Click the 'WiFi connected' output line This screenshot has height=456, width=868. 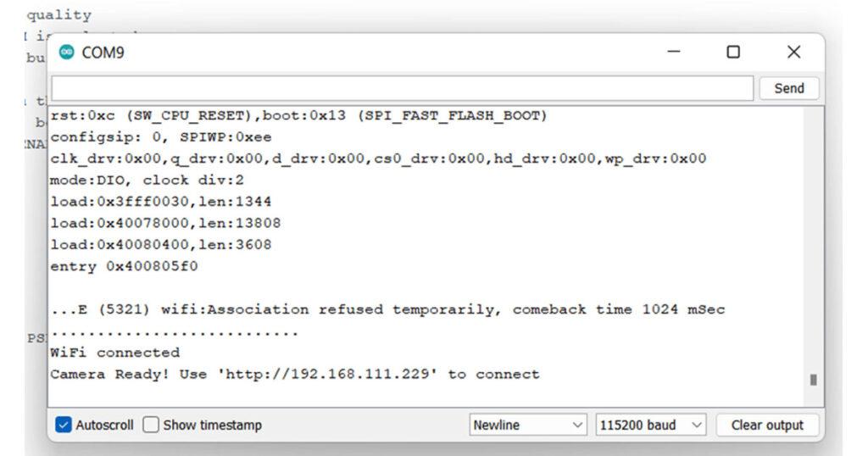[115, 353]
